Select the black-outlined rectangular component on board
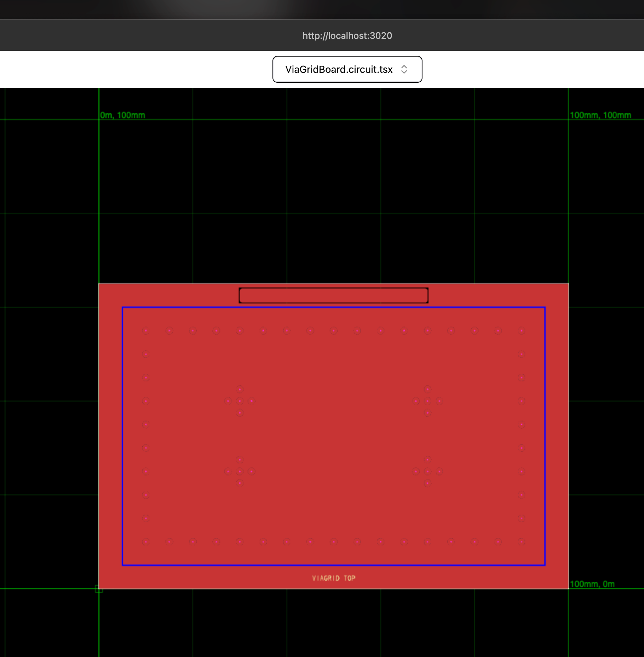The width and height of the screenshot is (644, 657). click(x=334, y=295)
